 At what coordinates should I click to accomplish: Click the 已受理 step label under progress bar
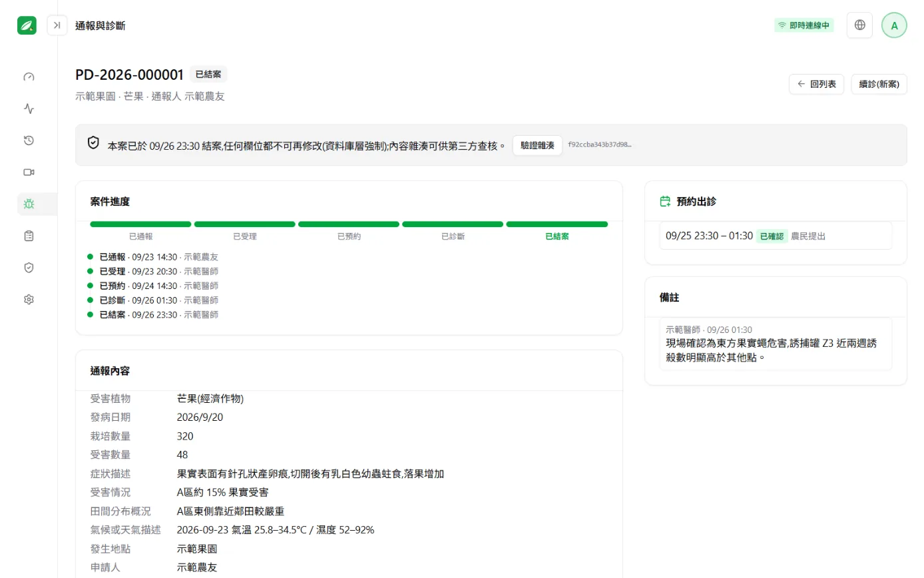(245, 236)
